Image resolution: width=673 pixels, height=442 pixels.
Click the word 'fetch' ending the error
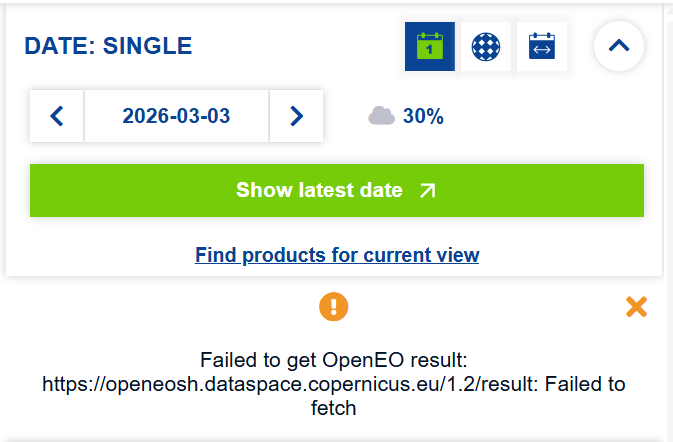tap(336, 408)
